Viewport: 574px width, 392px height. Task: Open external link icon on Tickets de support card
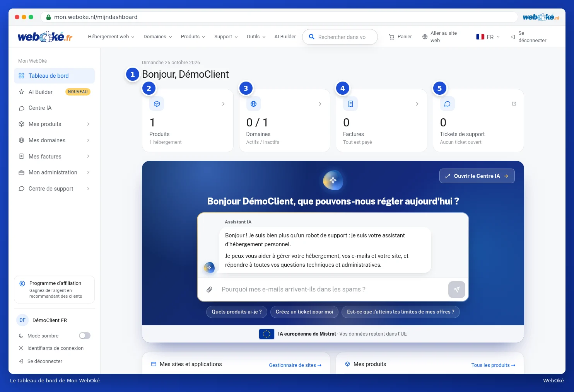coord(514,104)
